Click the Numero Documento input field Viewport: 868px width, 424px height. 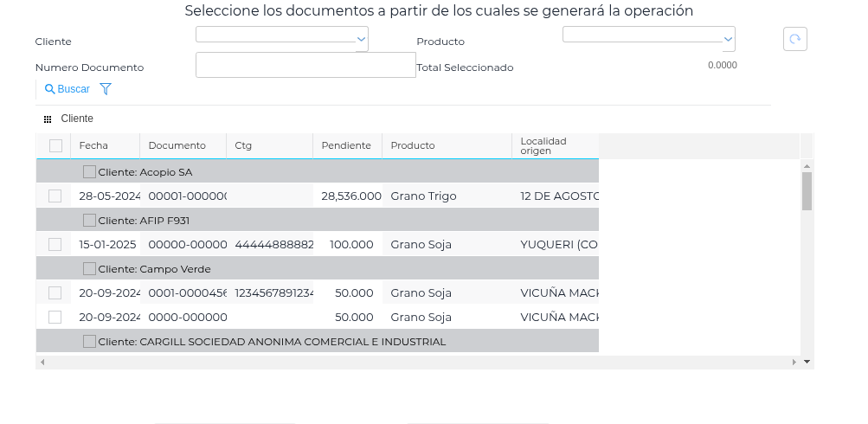[x=305, y=65]
